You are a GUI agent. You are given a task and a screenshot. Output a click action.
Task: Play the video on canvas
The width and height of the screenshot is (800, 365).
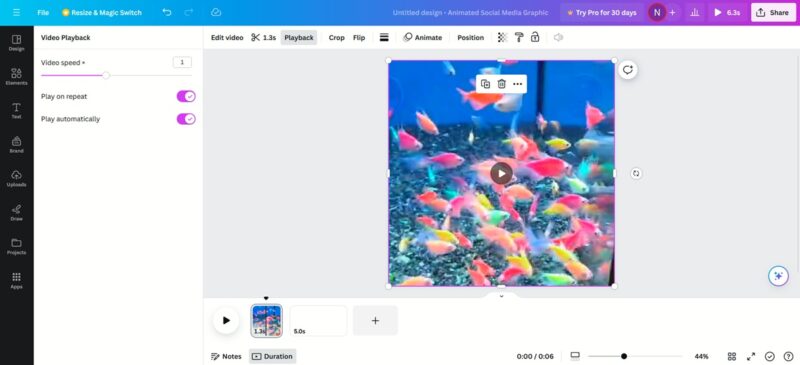point(502,174)
